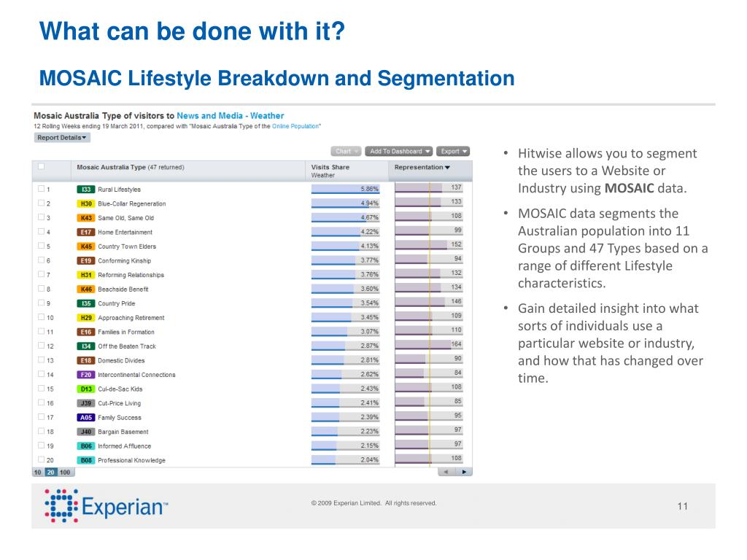Expand the Report Details dropdown
This screenshot has height=560, width=747.
tap(62, 138)
